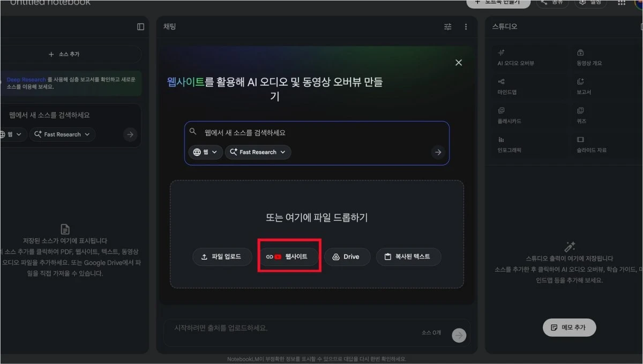Click 메모 추가 button in studio
This screenshot has width=643, height=364.
(x=570, y=328)
